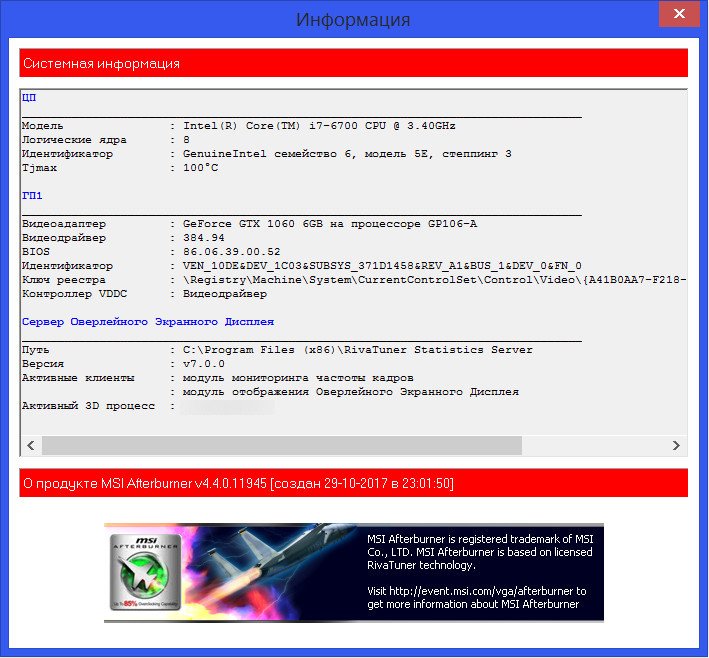Screen dimensions: 709x658
Task: Click the MSI Afterburner logo icon in banner
Action: coord(146,573)
